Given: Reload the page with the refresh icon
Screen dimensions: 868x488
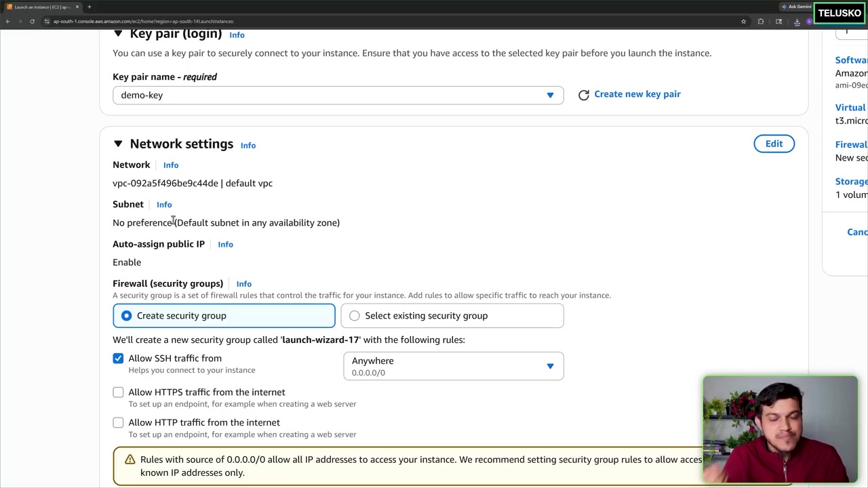Looking at the screenshot, I should point(32,21).
